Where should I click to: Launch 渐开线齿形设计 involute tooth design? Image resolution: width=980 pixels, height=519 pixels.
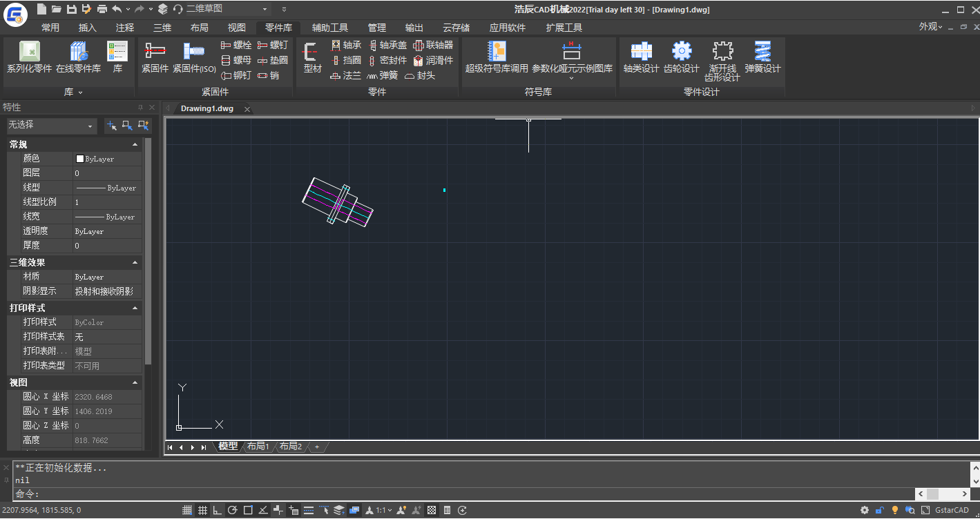point(722,61)
